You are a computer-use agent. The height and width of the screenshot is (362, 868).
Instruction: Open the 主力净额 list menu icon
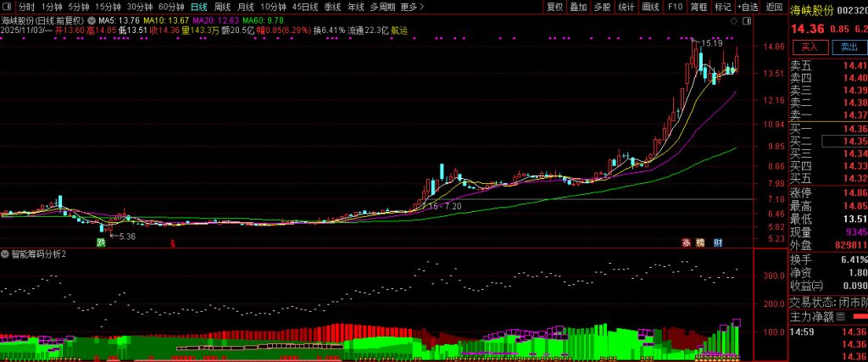(840, 317)
